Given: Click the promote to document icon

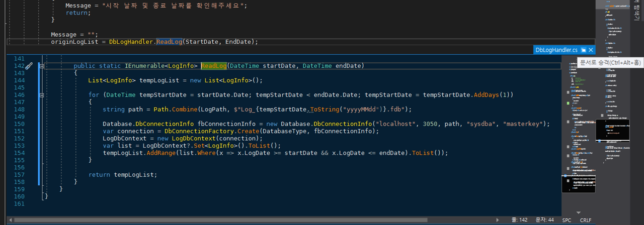Looking at the screenshot, I should [584, 50].
